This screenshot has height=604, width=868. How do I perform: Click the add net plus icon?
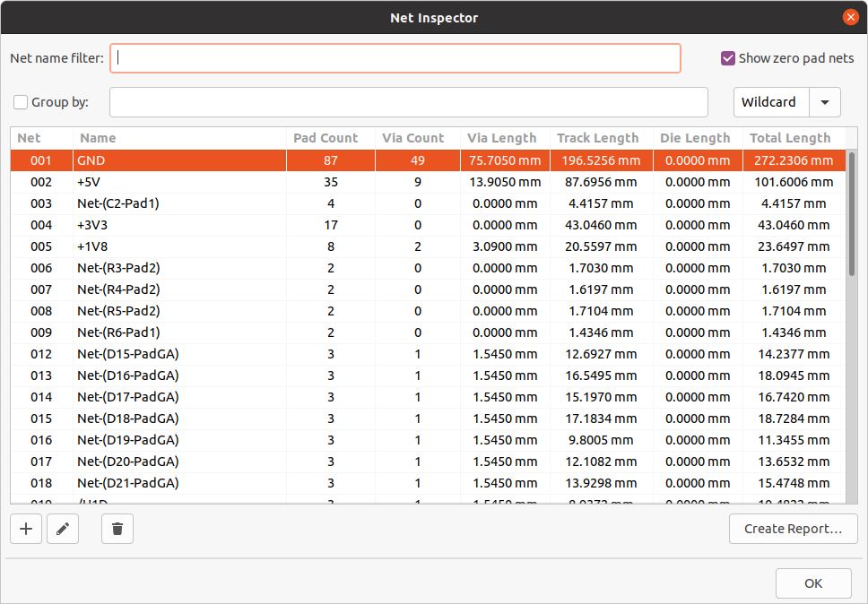[26, 529]
